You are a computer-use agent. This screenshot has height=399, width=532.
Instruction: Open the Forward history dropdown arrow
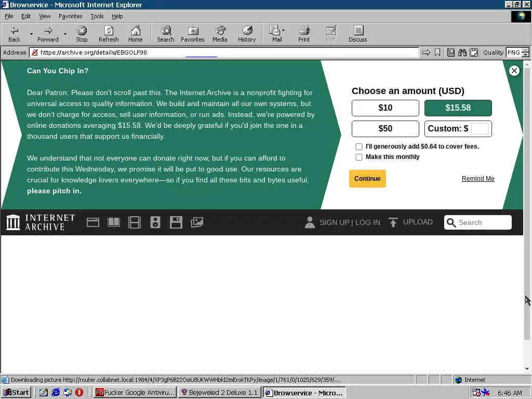pos(65,34)
